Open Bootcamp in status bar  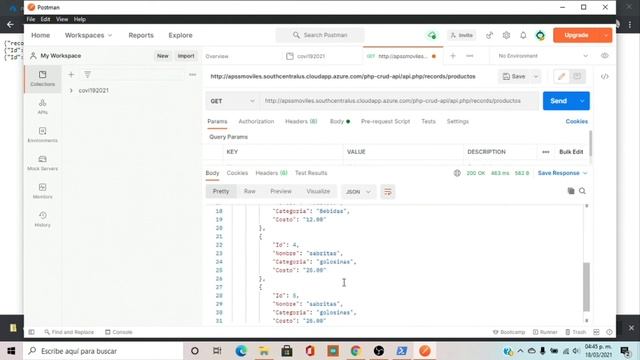coord(509,332)
